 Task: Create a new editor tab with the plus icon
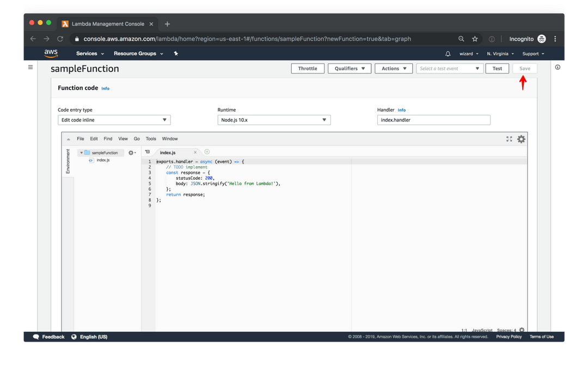click(207, 152)
